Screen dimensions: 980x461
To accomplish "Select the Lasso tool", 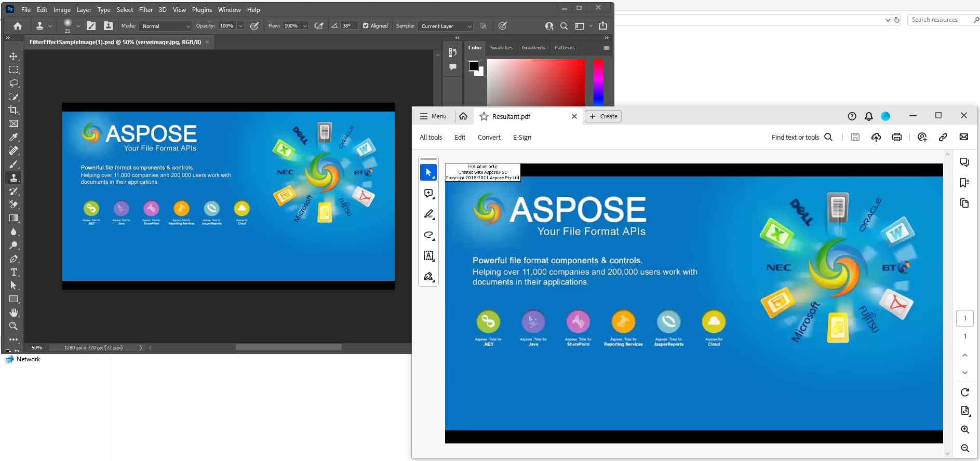I will [14, 83].
